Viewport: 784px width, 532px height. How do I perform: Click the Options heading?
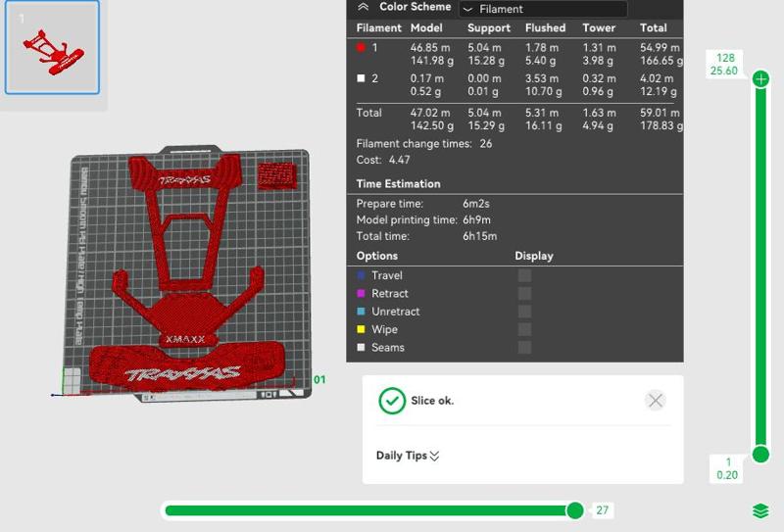(377, 256)
